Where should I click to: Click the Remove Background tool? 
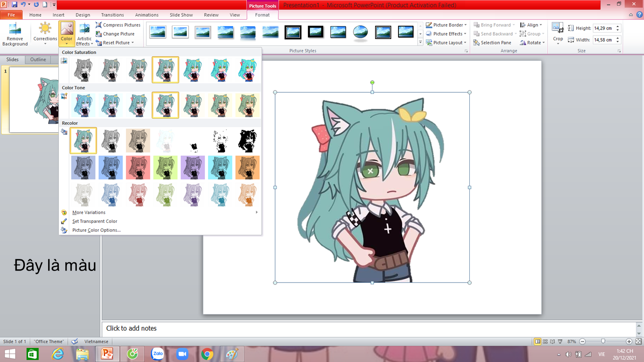15,34
